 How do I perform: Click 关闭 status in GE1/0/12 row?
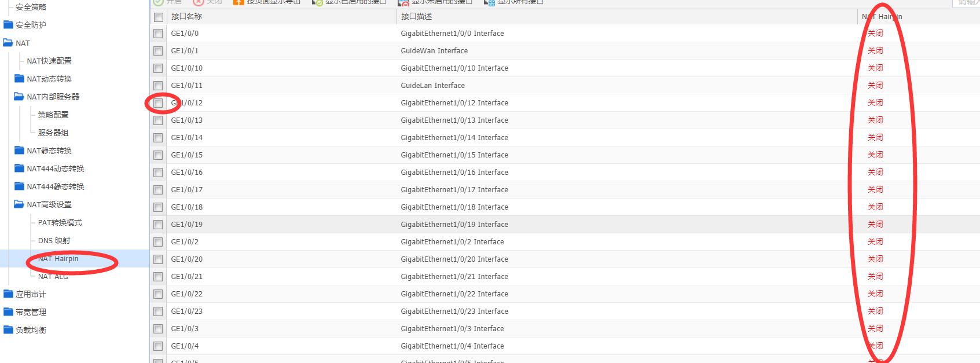pyautogui.click(x=875, y=102)
